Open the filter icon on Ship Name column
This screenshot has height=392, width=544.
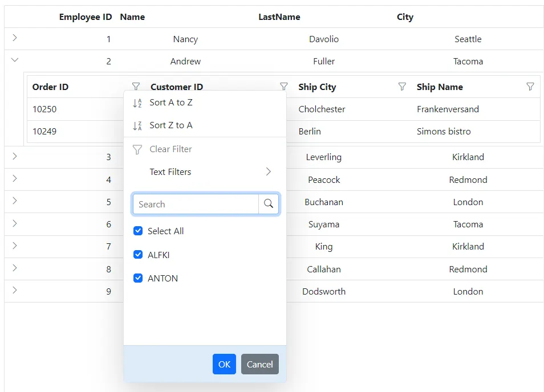(530, 87)
